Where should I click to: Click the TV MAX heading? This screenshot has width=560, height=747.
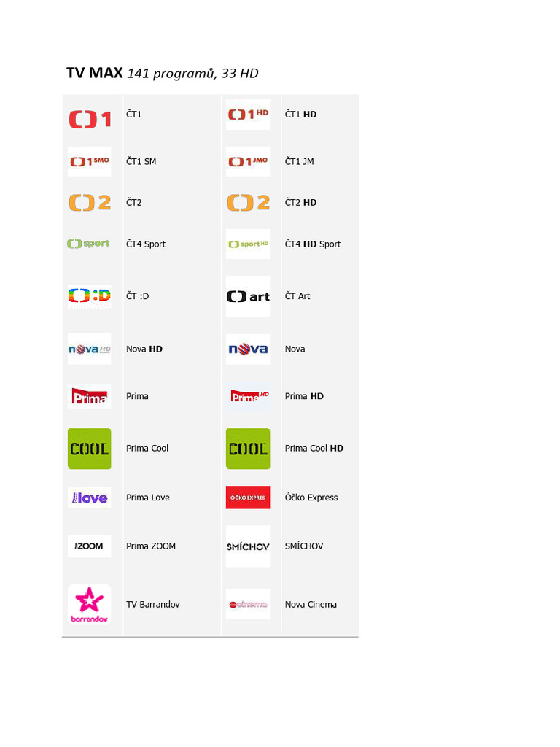coord(94,73)
